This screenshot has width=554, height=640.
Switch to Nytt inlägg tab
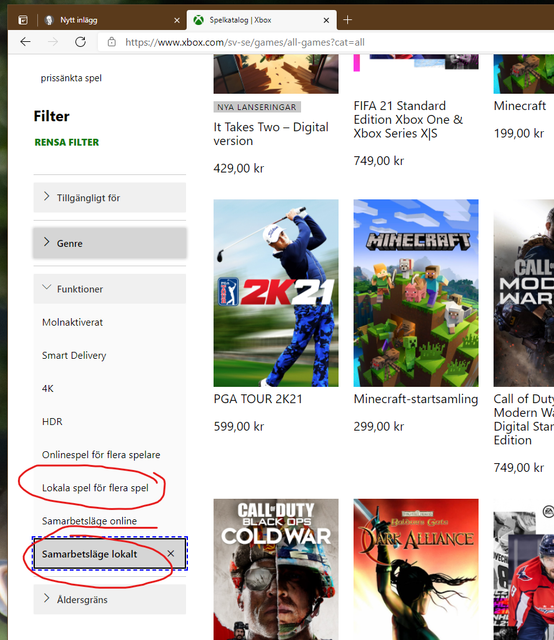point(110,20)
